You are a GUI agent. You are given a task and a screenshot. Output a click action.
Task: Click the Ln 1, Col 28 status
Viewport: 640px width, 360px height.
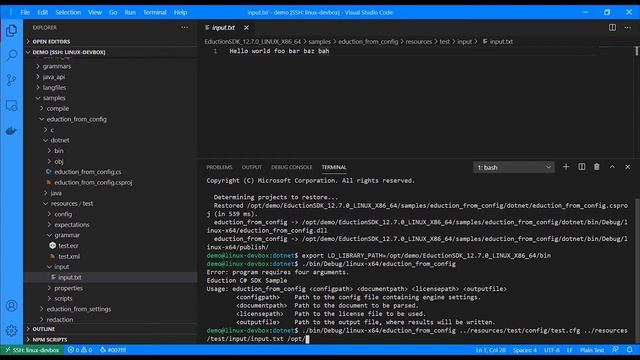pos(491,350)
